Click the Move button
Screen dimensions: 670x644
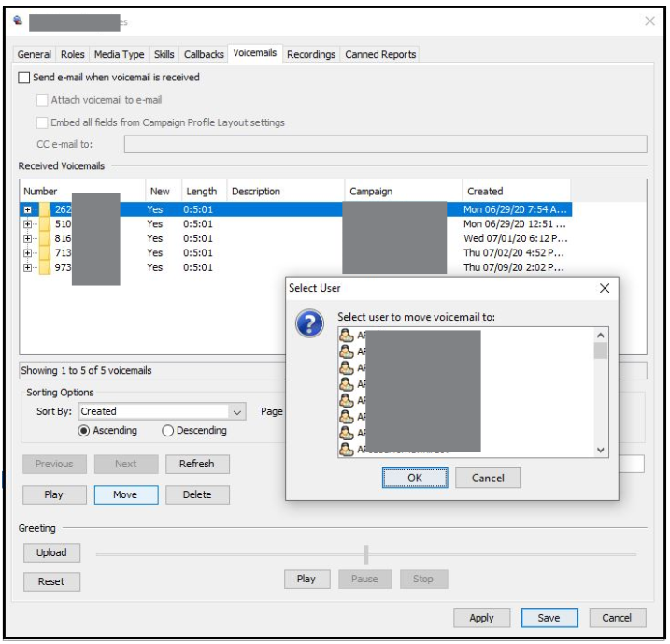125,494
